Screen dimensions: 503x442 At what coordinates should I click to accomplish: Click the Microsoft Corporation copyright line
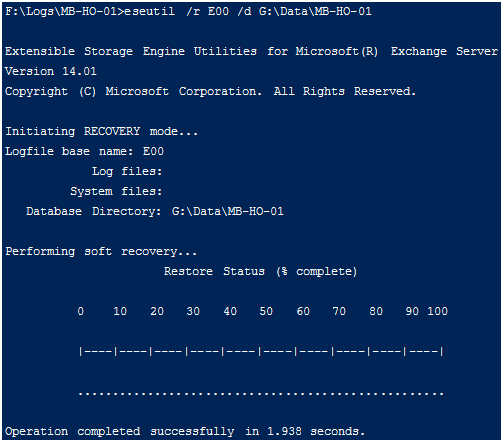coord(211,92)
